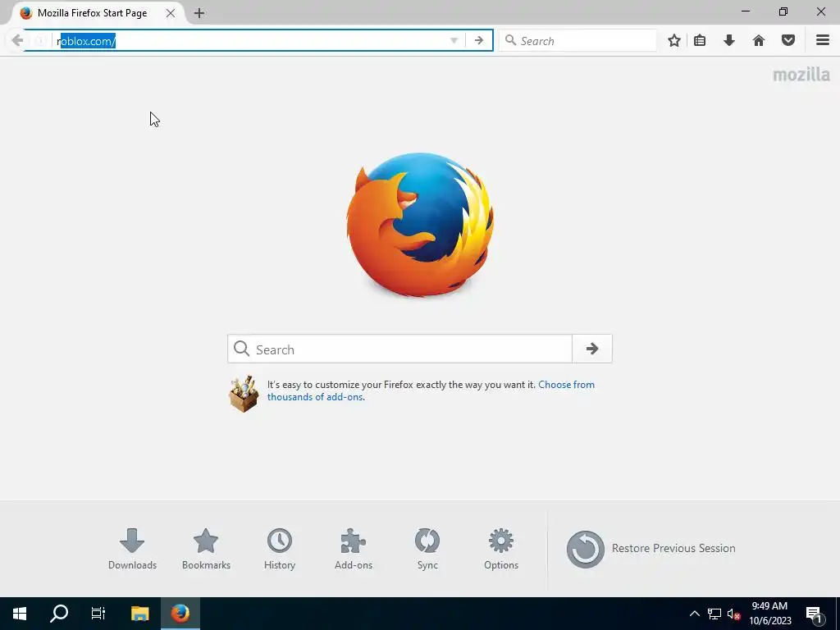The image size is (840, 630).
Task: Click the network icon in the system tray
Action: pos(714,614)
